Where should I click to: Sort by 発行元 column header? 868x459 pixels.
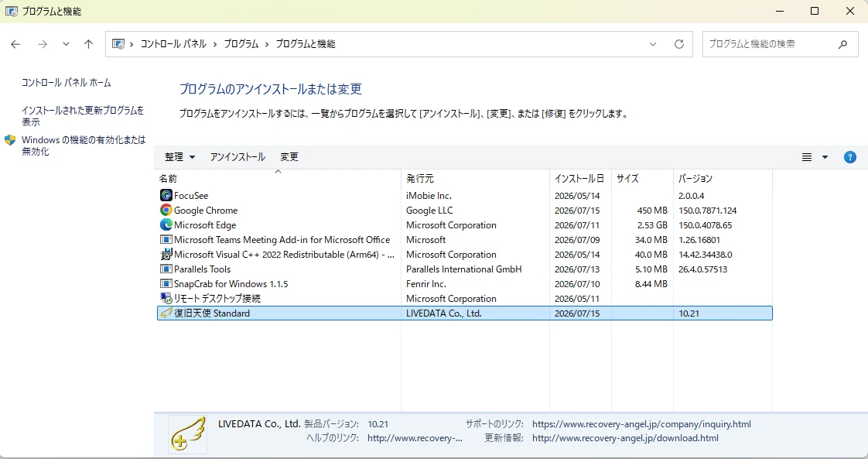point(476,178)
